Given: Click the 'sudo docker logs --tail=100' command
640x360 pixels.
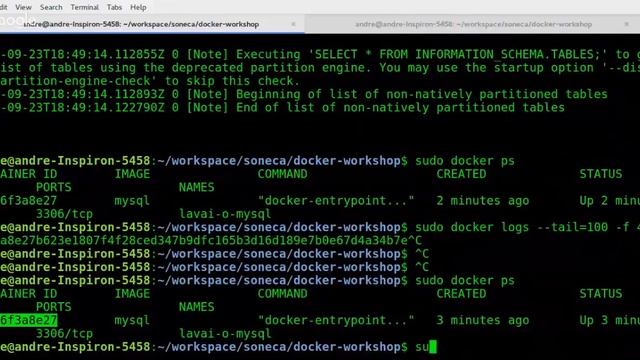Looking at the screenshot, I should click(x=511, y=227).
